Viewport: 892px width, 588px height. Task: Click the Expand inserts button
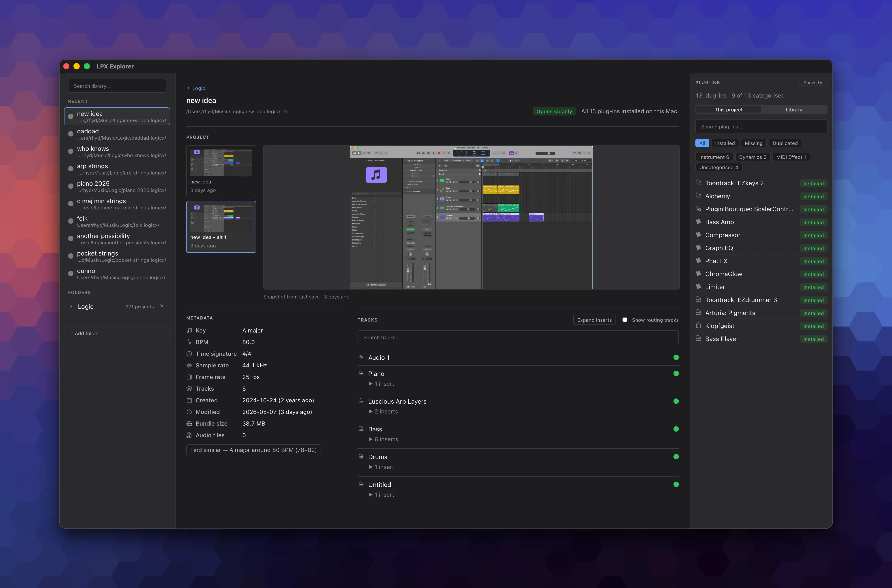[x=594, y=320]
